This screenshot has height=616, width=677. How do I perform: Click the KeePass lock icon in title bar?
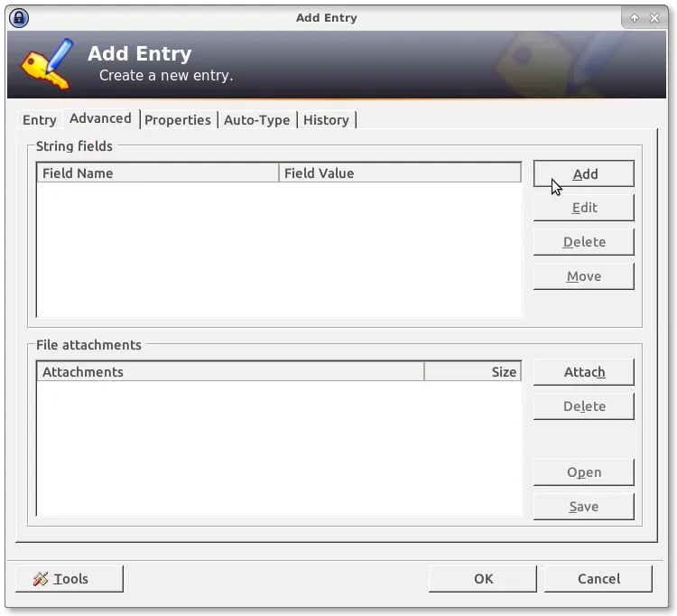click(19, 18)
